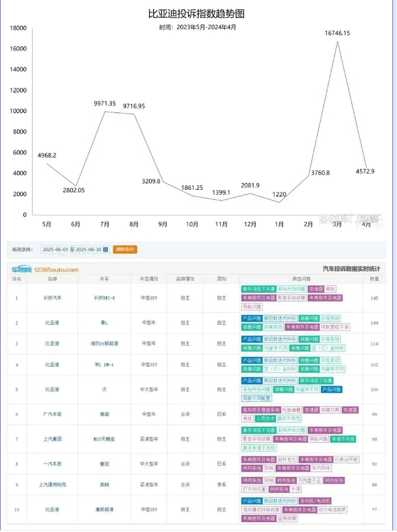Click the 排名 column header
This screenshot has width=397, height=532.
17,279
